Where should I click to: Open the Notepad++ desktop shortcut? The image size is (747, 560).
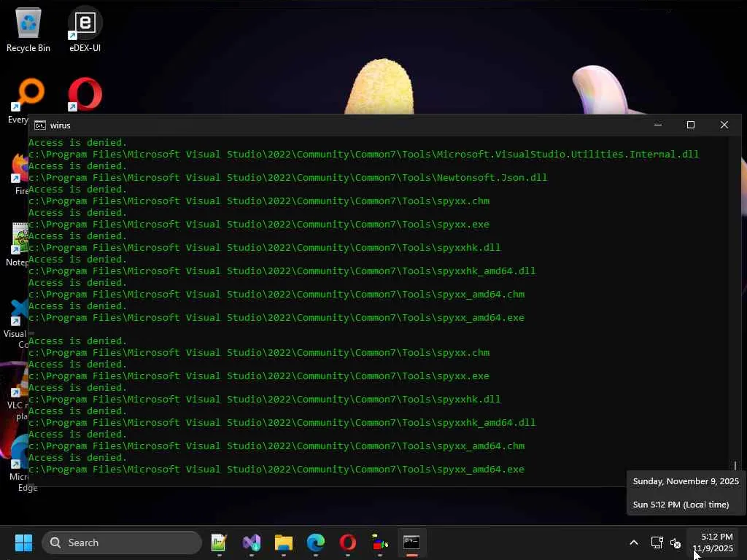pos(18,244)
